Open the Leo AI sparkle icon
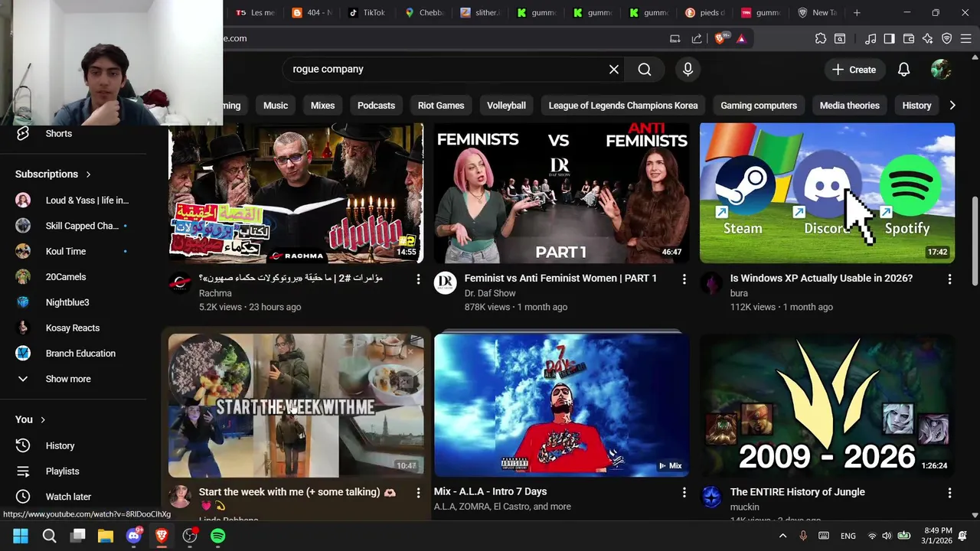The height and width of the screenshot is (551, 980). (927, 38)
